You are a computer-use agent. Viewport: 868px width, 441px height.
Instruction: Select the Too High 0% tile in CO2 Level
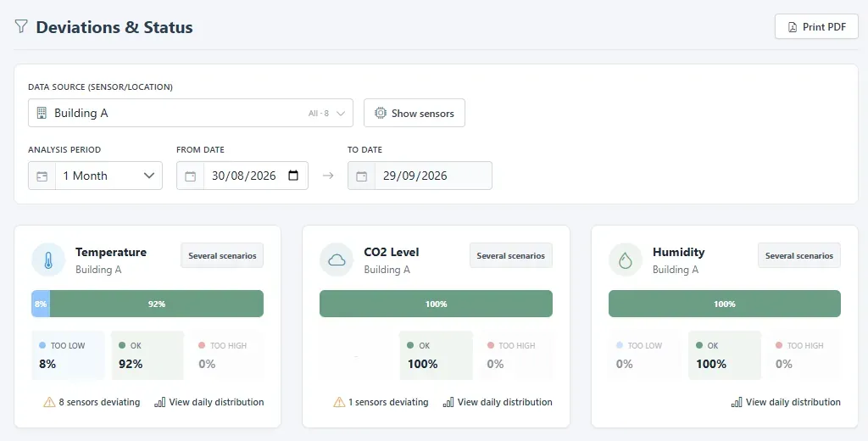516,355
